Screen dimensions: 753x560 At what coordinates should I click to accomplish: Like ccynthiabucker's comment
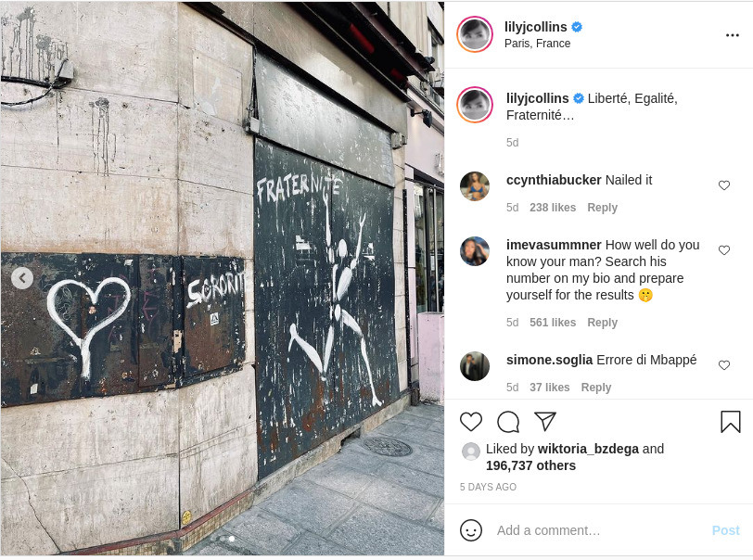tap(724, 185)
